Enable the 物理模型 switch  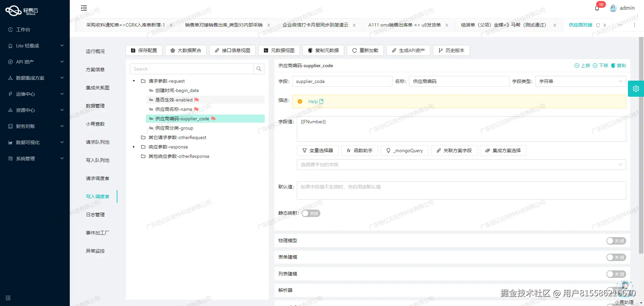pos(615,241)
